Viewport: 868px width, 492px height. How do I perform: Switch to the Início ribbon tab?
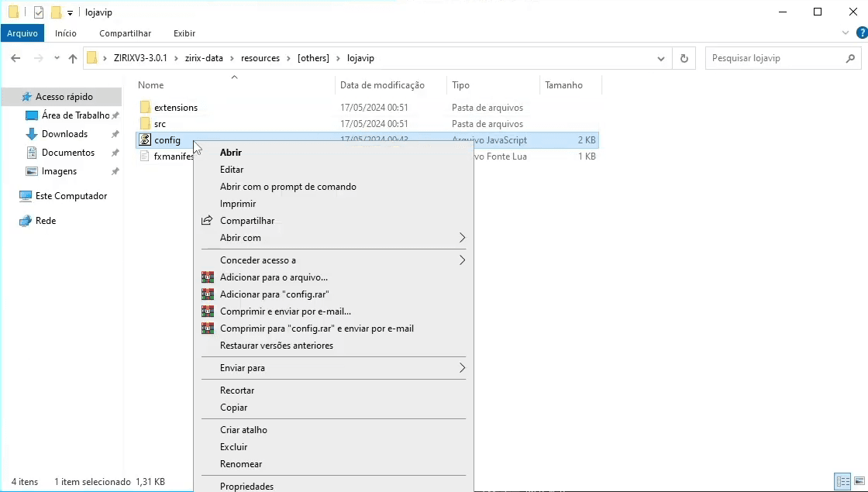[65, 33]
